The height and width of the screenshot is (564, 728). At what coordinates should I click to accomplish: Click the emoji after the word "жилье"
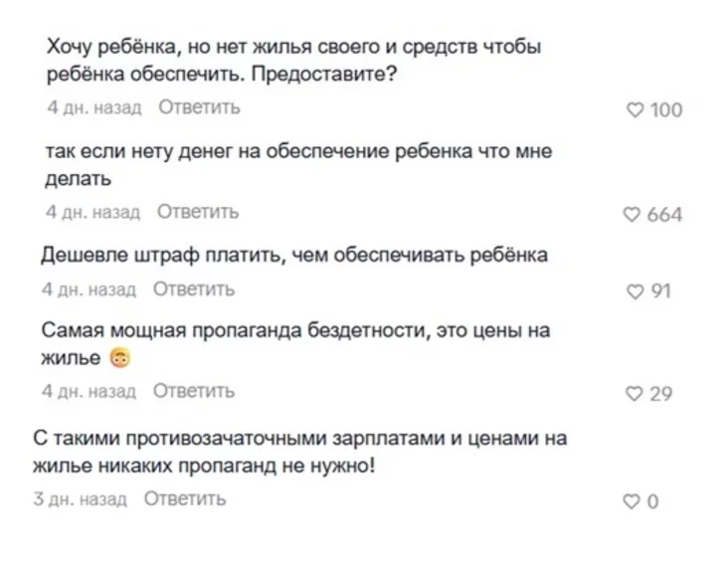click(120, 358)
